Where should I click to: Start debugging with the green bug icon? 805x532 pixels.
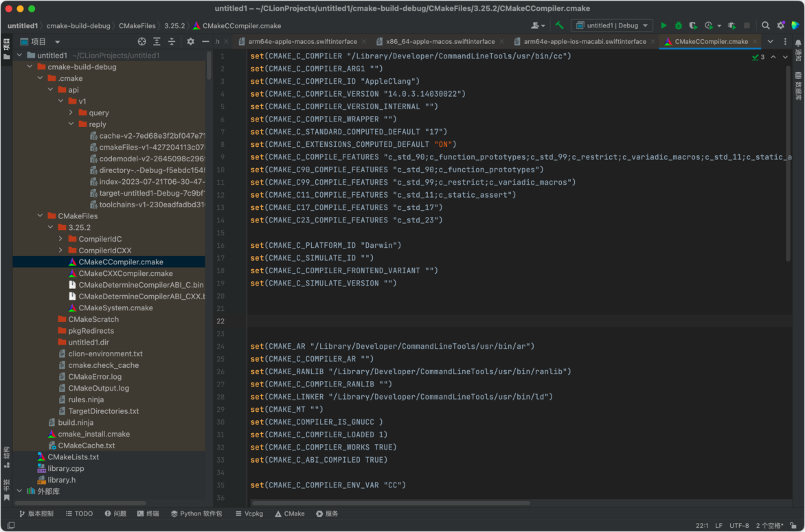pos(678,25)
